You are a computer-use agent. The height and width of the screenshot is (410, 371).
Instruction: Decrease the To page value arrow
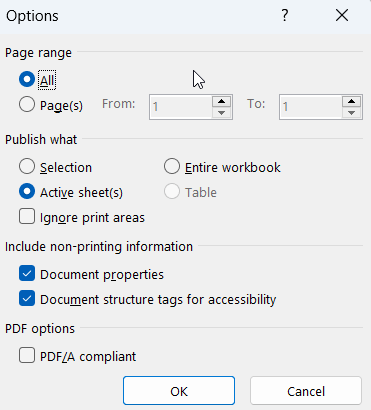coord(351,113)
